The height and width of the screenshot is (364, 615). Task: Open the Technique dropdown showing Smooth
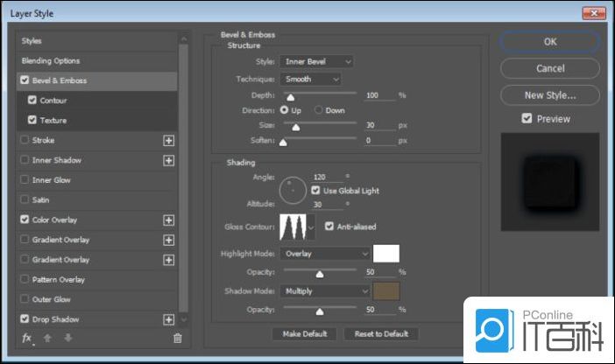pyautogui.click(x=311, y=79)
